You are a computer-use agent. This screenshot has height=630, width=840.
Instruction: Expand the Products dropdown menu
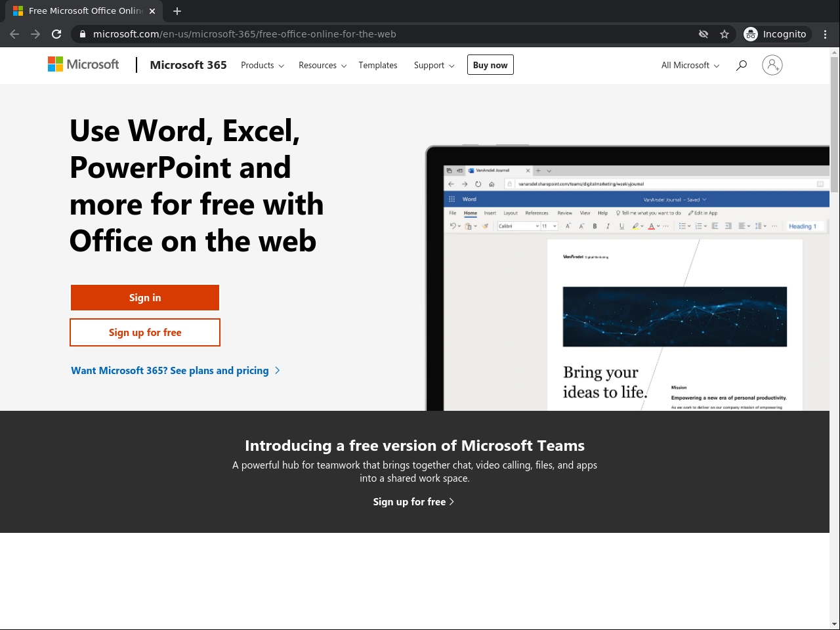pos(262,66)
